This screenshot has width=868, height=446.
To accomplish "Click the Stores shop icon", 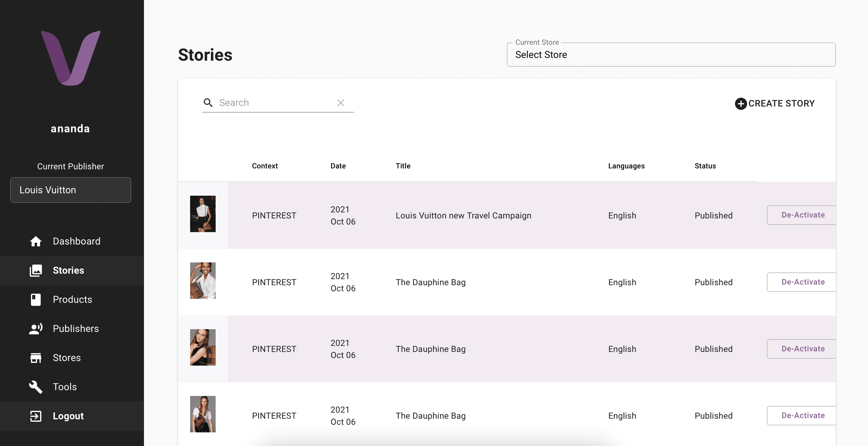I will [36, 358].
